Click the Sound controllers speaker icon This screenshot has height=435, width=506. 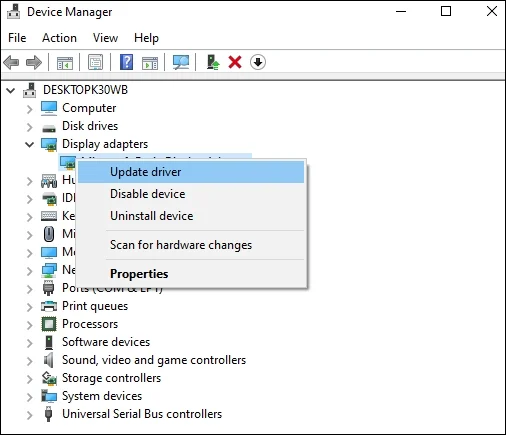coord(49,360)
